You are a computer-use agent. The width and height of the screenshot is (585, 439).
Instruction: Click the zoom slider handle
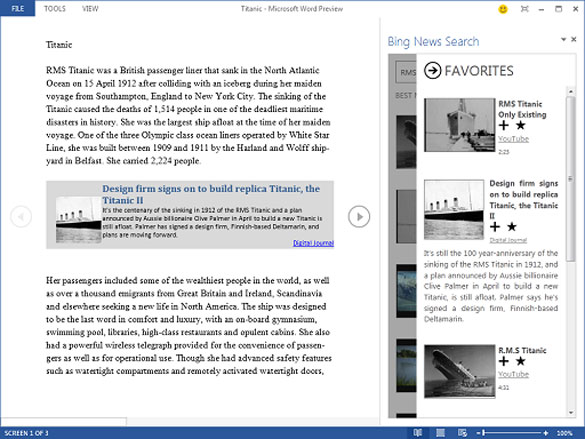[484, 433]
